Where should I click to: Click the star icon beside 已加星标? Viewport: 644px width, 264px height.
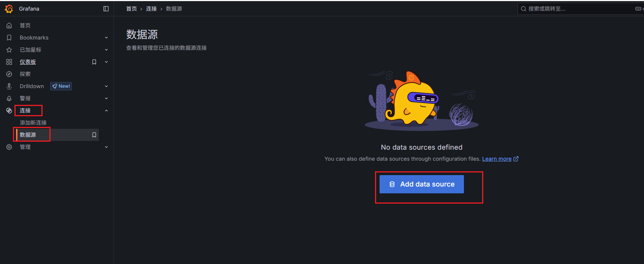pos(9,50)
